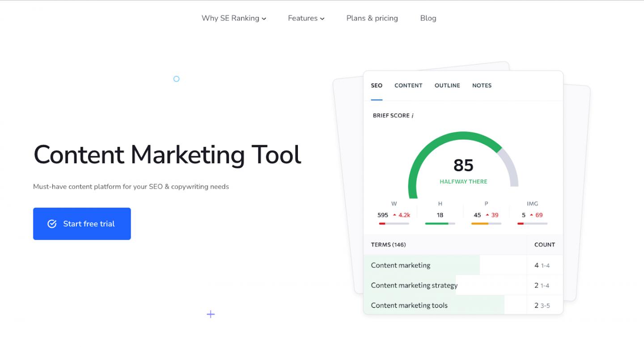The height and width of the screenshot is (347, 644).
Task: Click the red arrow next to 4.2k
Action: click(394, 215)
